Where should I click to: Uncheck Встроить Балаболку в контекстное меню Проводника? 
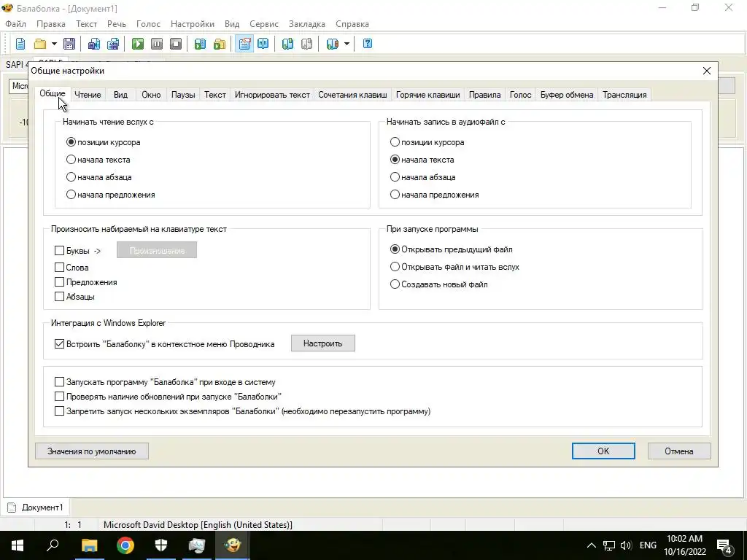60,344
